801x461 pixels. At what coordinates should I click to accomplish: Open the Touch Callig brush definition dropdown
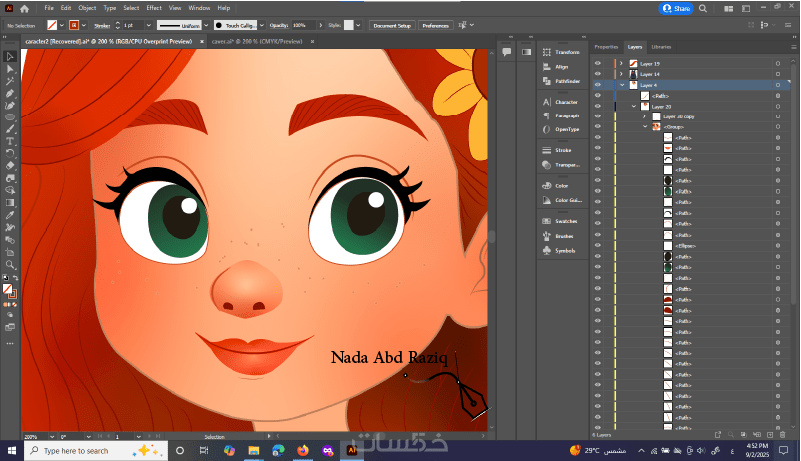pyautogui.click(x=262, y=25)
